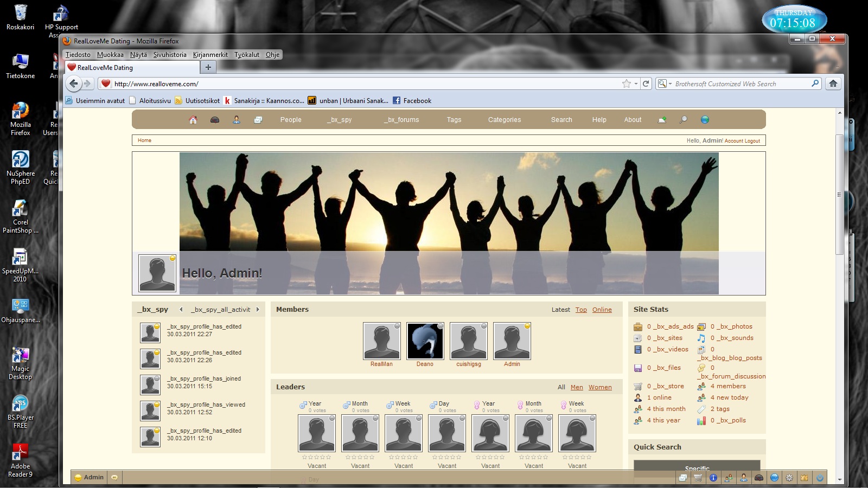The image size is (868, 488).
Task: Open the Account link in the header
Action: pos(734,141)
